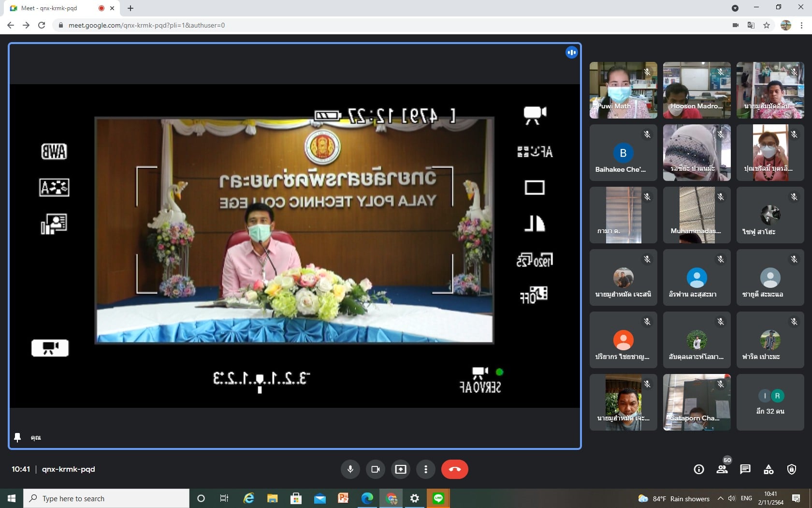Open File Explorer from taskbar
This screenshot has height=508, width=812.
272,498
